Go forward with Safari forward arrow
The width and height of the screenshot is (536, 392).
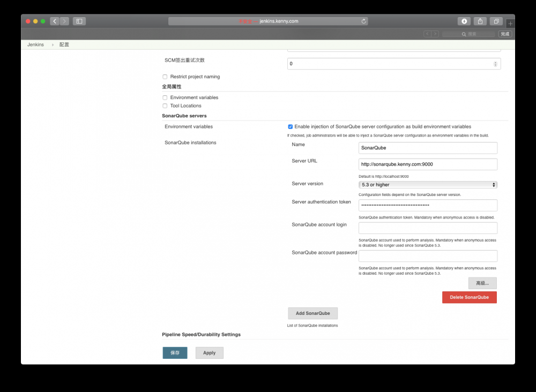pos(64,21)
